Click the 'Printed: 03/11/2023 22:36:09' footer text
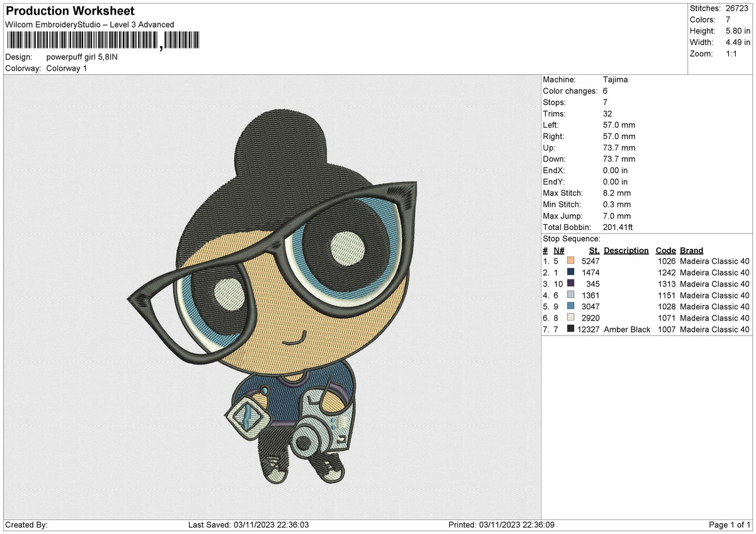The height and width of the screenshot is (534, 756). click(501, 525)
